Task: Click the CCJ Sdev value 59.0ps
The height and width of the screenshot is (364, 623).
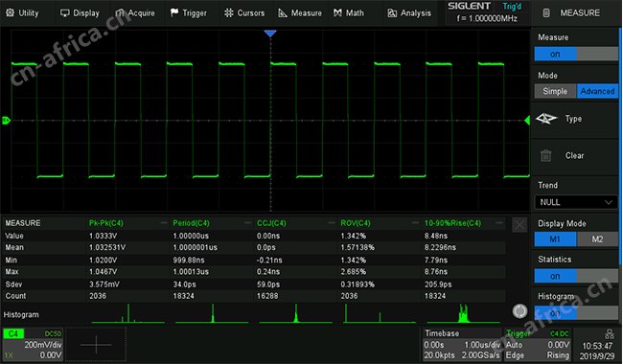Action: coord(267,284)
